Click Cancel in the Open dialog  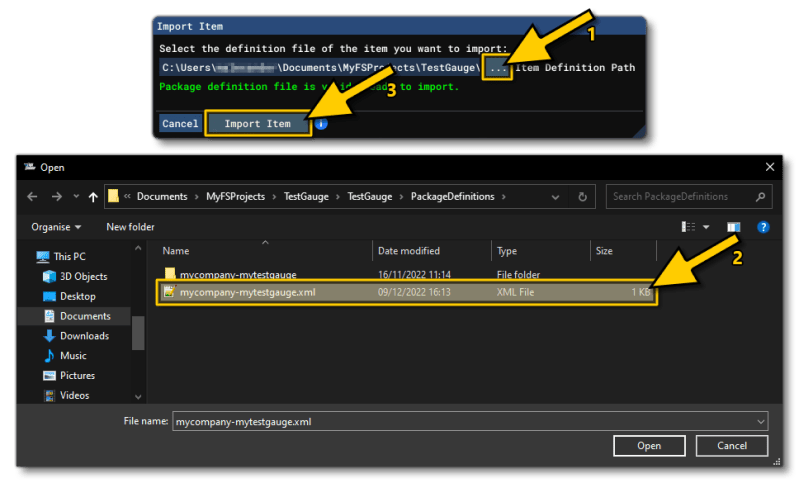click(x=732, y=446)
